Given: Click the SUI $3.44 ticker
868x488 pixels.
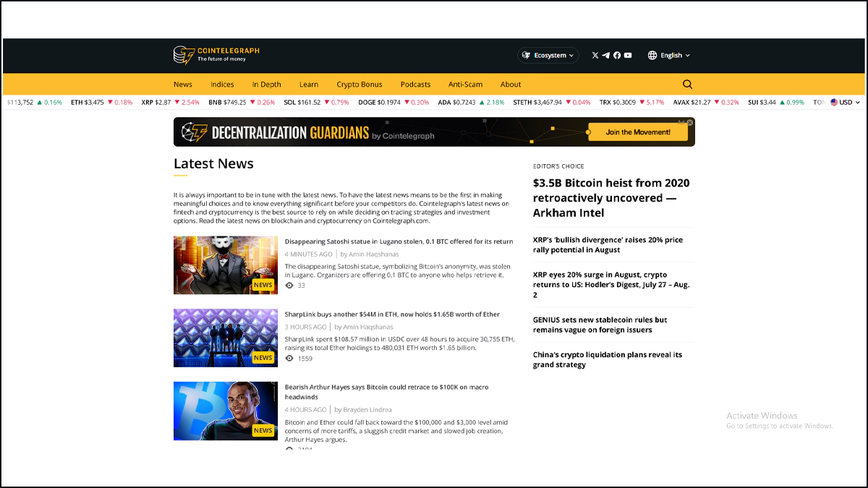Looking at the screenshot, I should click(776, 102).
